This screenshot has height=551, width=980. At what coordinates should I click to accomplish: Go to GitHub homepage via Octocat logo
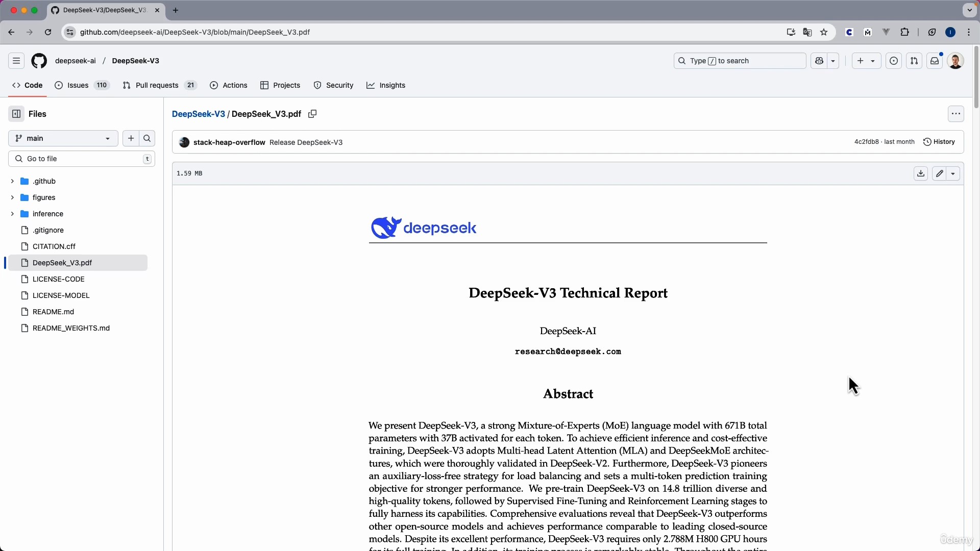[39, 61]
